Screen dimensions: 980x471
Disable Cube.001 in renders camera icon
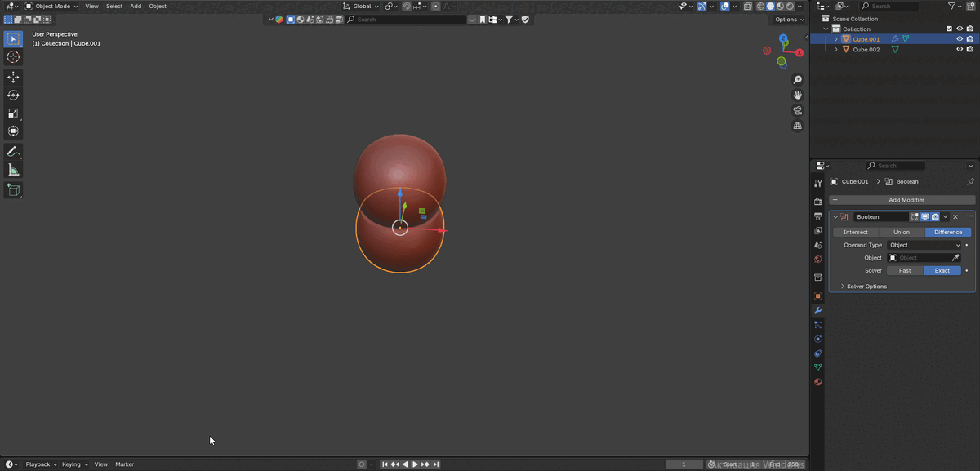coord(970,39)
